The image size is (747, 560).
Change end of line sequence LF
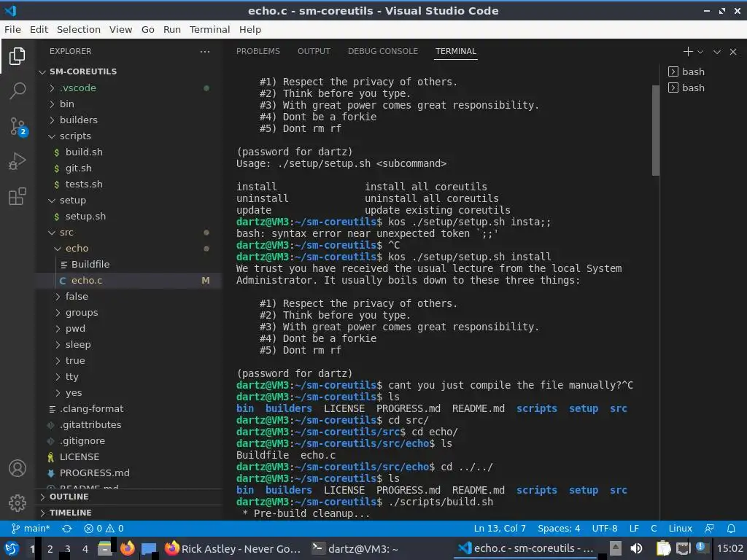[x=634, y=529]
